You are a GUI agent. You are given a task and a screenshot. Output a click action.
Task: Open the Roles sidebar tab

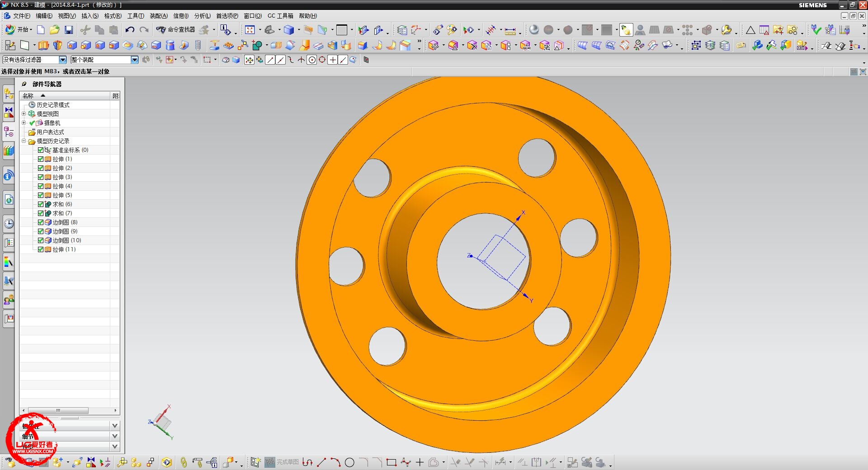[x=9, y=300]
